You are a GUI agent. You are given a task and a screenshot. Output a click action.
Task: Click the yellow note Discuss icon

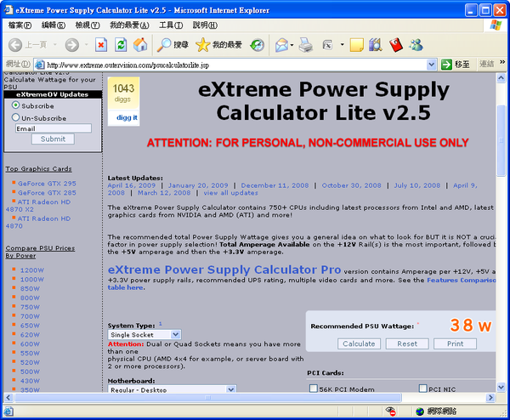(x=356, y=45)
